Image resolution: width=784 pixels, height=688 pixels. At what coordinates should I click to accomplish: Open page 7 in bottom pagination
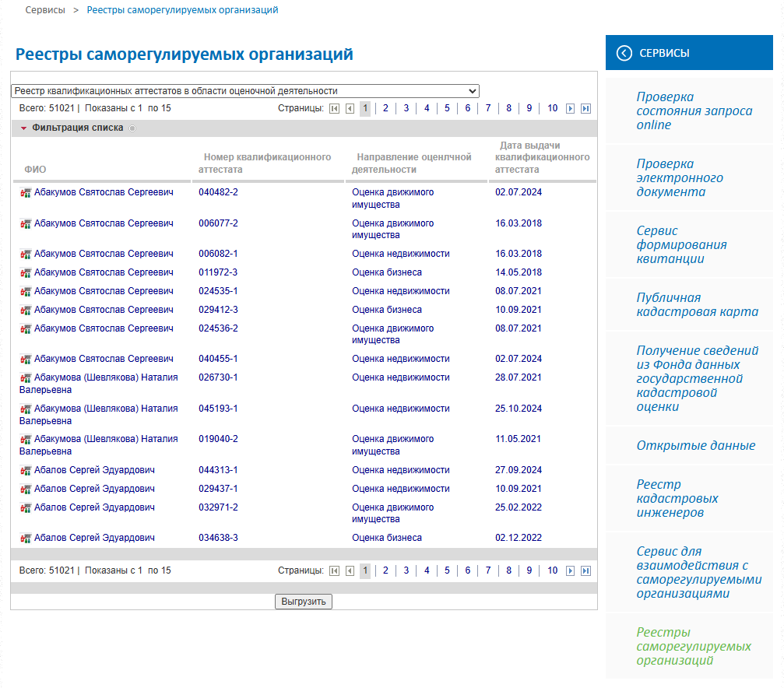point(488,570)
